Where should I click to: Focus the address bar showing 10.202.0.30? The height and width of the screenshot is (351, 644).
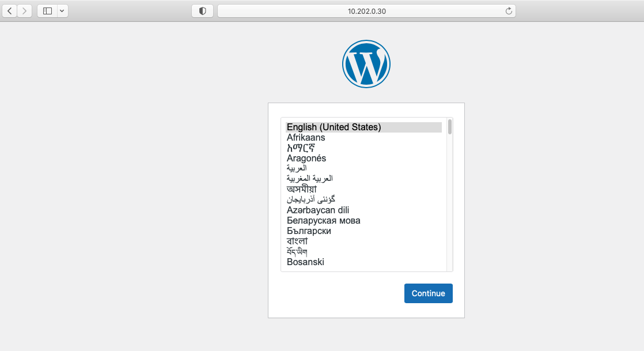(366, 11)
